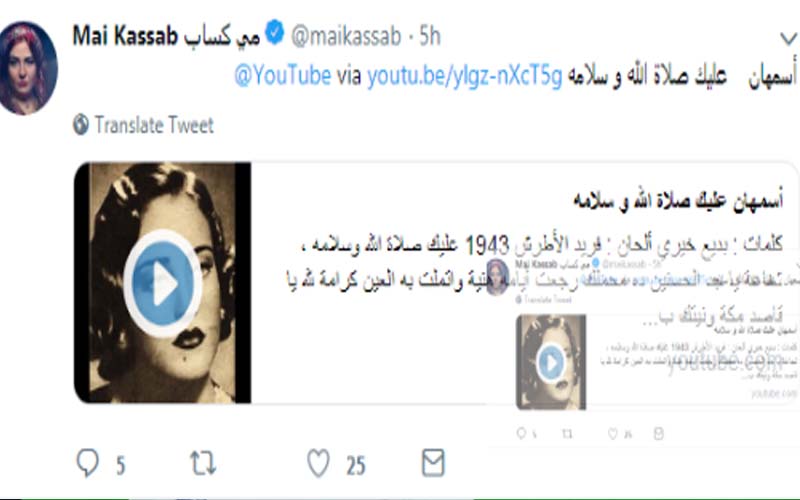Open the Asmahan portrait video thumbnail

[x=163, y=283]
